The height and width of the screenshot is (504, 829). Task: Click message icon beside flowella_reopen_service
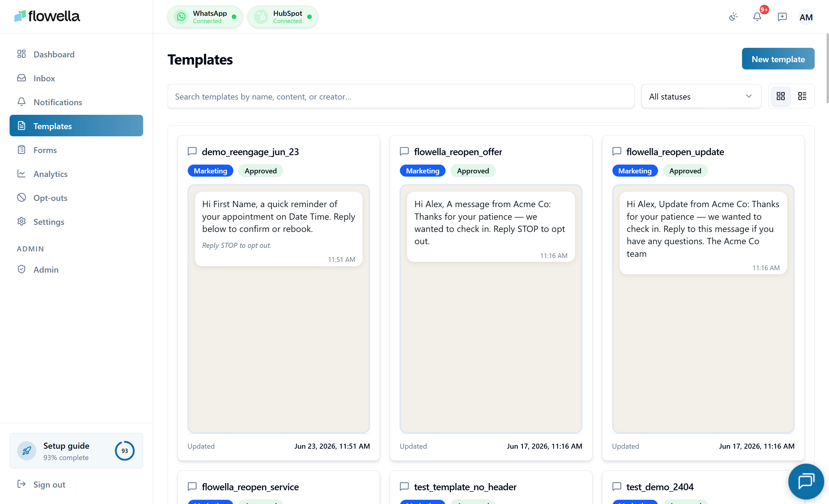coord(192,486)
